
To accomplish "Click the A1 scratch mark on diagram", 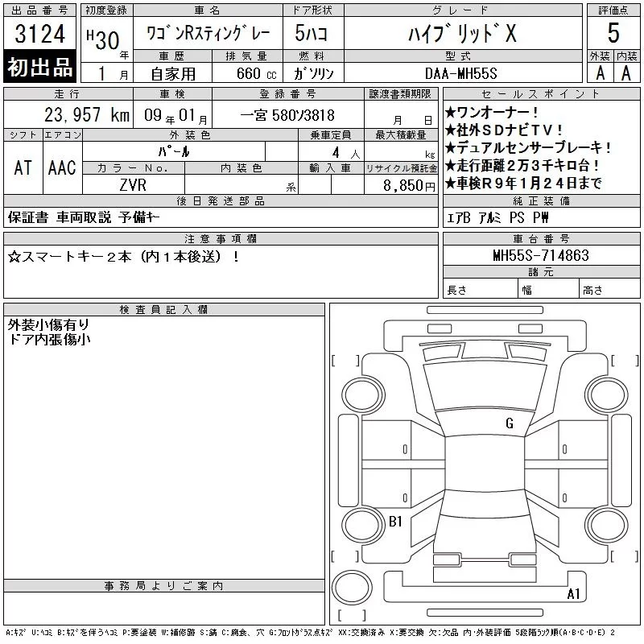I will 573,594.
